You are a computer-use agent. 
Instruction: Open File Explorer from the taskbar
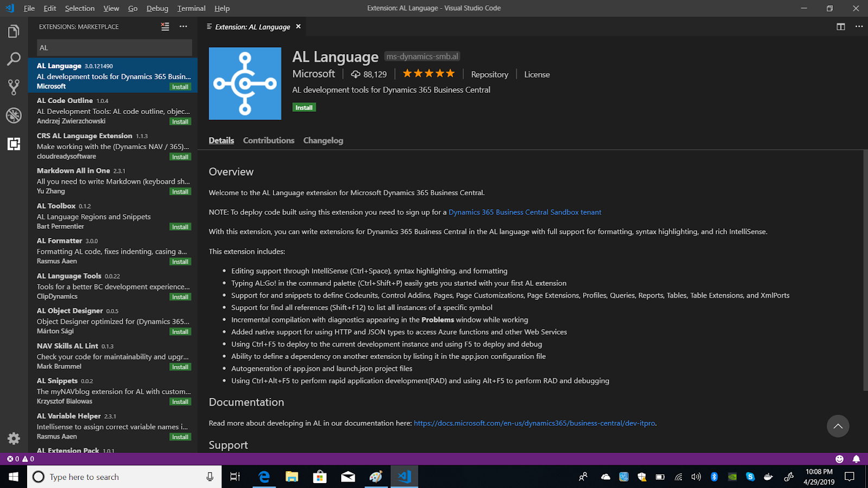point(292,477)
